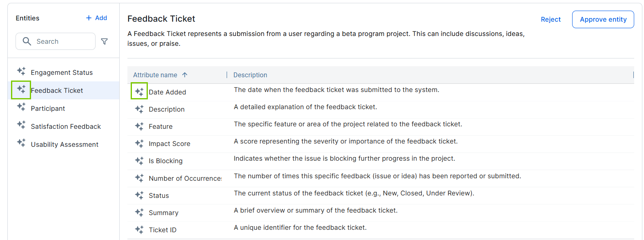
Task: Click the sparkle icon next to Impact Score
Action: 139,144
